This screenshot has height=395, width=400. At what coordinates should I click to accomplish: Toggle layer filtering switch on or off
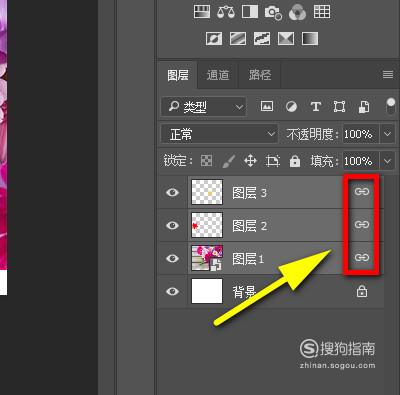coord(390,106)
